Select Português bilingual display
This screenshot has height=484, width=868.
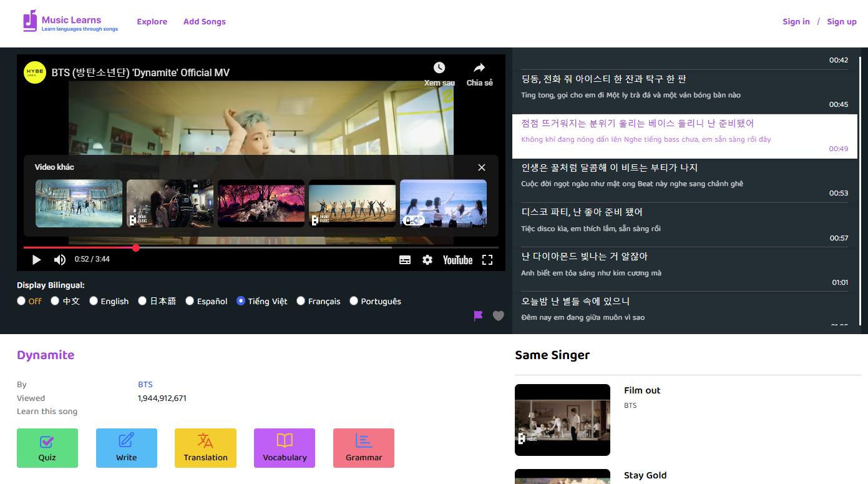click(x=354, y=301)
